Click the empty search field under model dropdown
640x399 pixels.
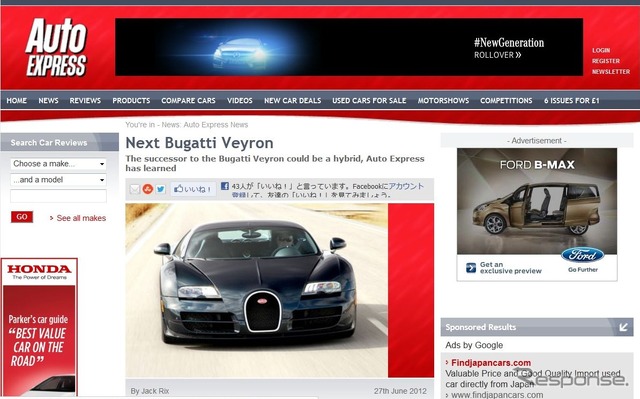[58, 196]
